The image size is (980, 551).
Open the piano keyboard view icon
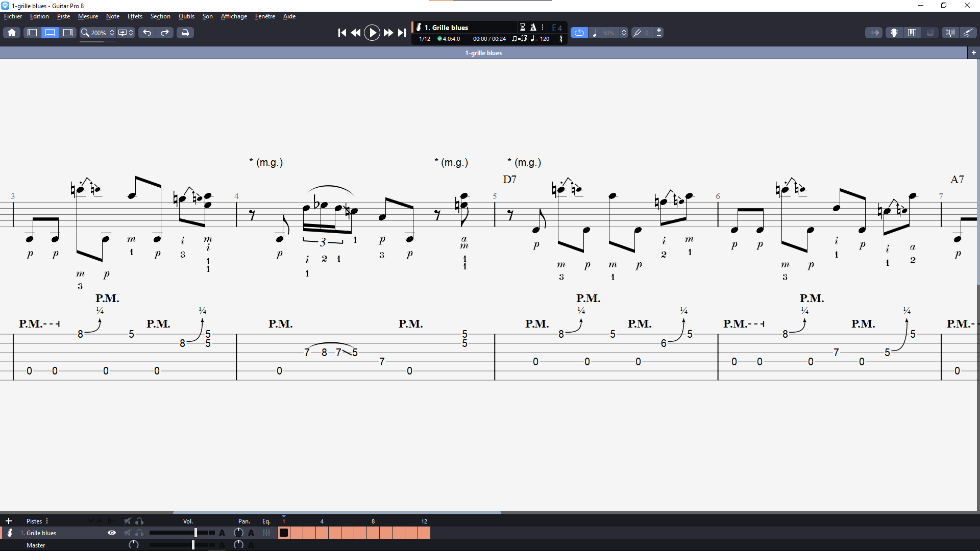pos(912,33)
